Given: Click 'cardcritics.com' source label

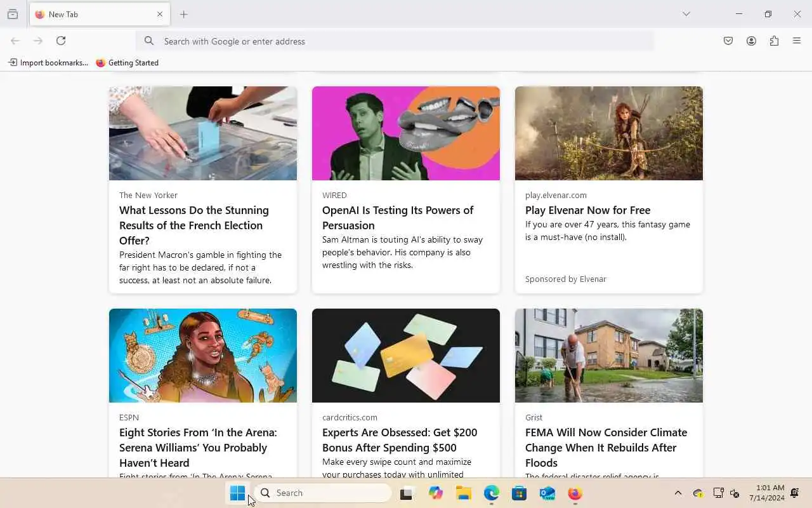Looking at the screenshot, I should coord(350,417).
